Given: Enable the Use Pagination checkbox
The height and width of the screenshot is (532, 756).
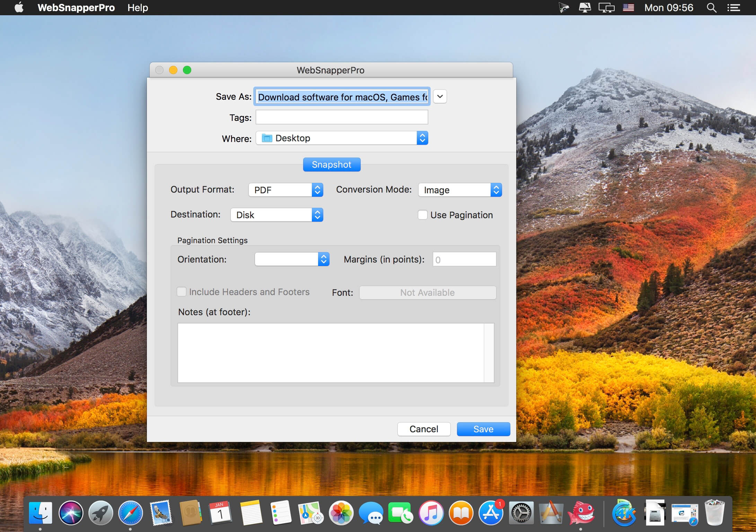Looking at the screenshot, I should pyautogui.click(x=423, y=215).
